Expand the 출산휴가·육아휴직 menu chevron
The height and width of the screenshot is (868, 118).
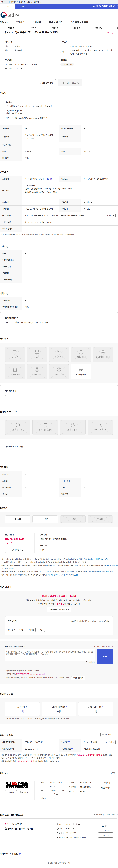point(90,22)
